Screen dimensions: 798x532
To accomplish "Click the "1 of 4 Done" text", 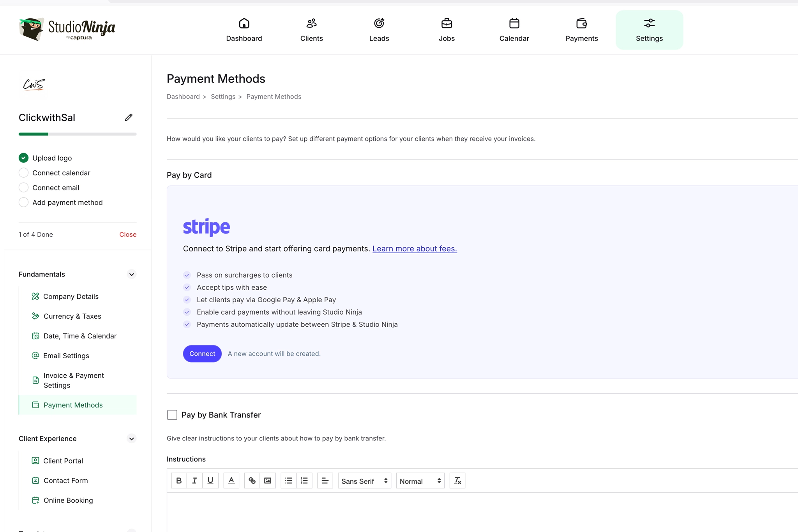I will click(x=36, y=234).
